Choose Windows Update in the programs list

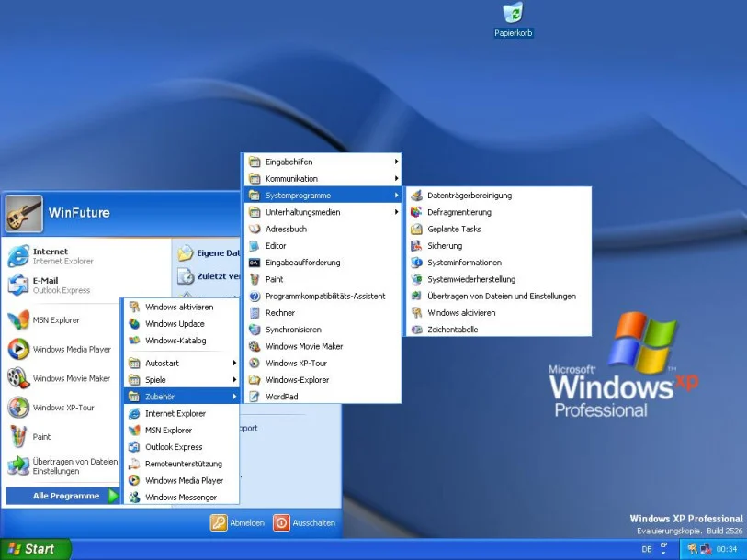(x=175, y=324)
